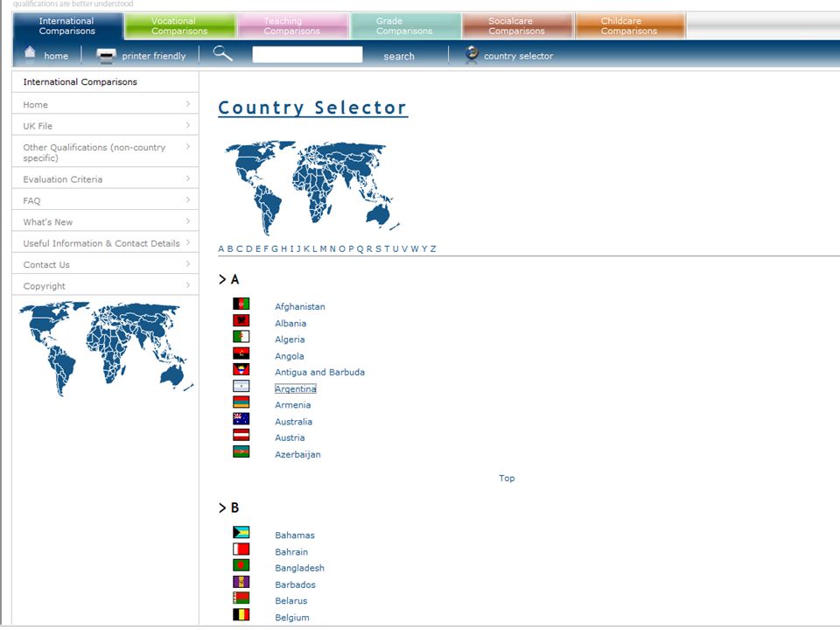The width and height of the screenshot is (840, 630).
Task: Click the Armenia flag icon
Action: [x=241, y=402]
